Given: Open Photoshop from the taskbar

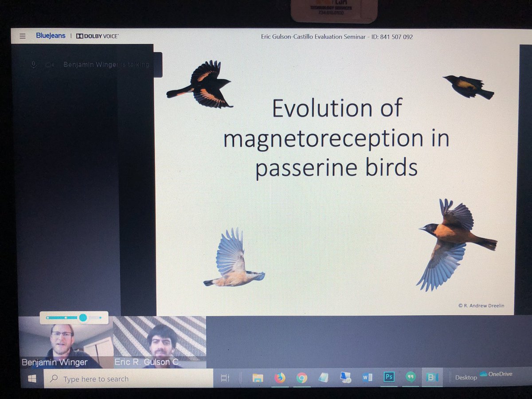Looking at the screenshot, I should (389, 377).
